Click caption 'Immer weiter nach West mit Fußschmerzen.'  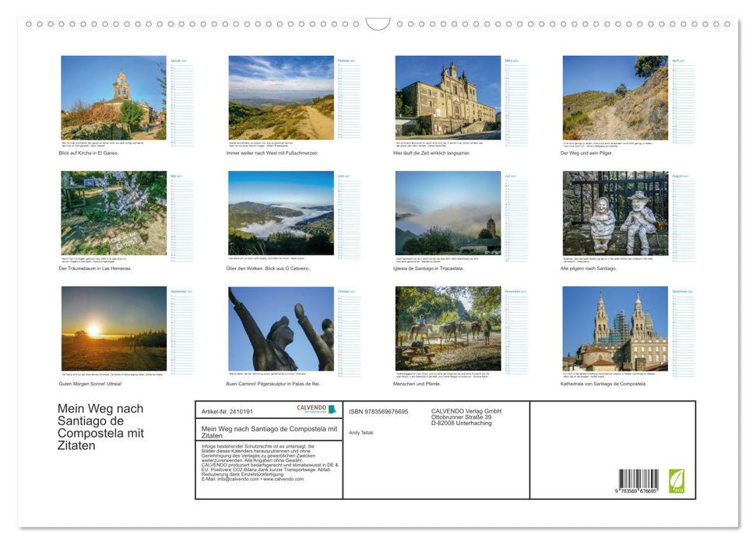(273, 153)
